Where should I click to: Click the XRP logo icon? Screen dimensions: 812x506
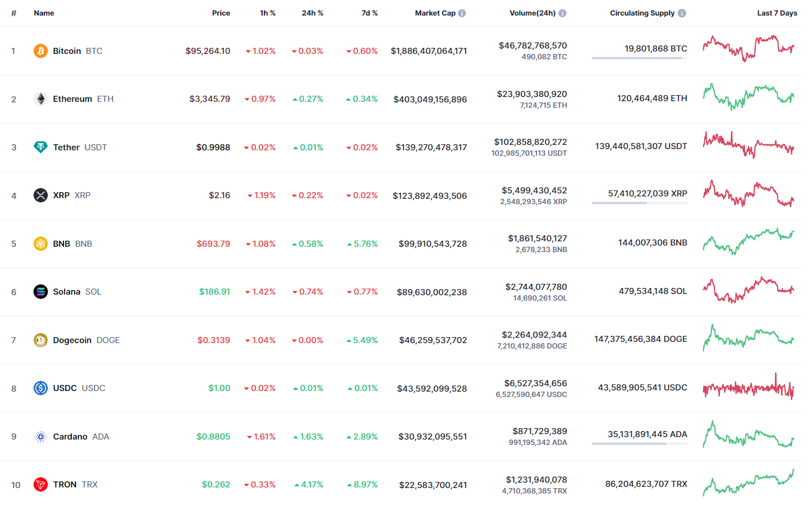pyautogui.click(x=41, y=195)
